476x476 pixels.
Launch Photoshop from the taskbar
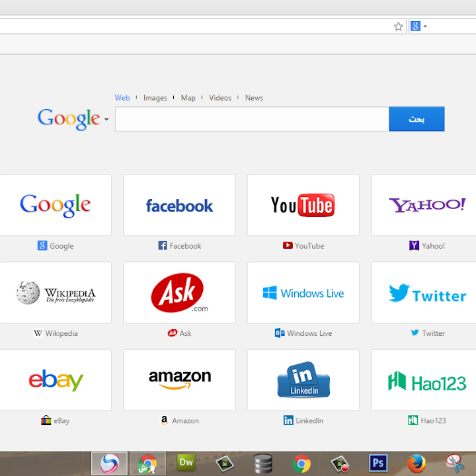378,463
